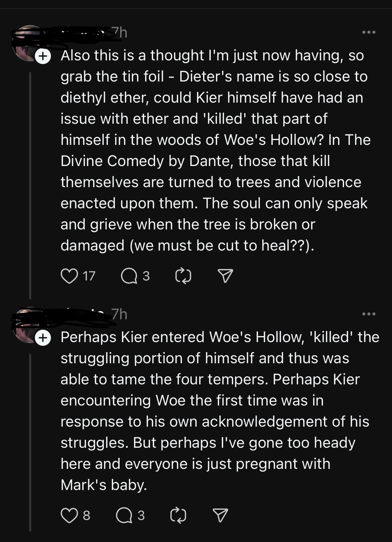This screenshot has height=542, width=392.
Task: View the 8 likes on the second post
Action: 86,515
